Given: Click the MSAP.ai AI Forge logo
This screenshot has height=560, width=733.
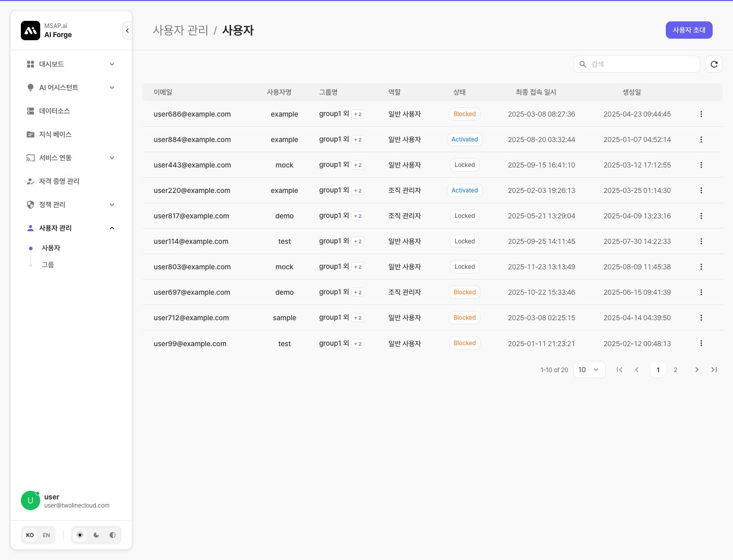Looking at the screenshot, I should pyautogui.click(x=31, y=31).
